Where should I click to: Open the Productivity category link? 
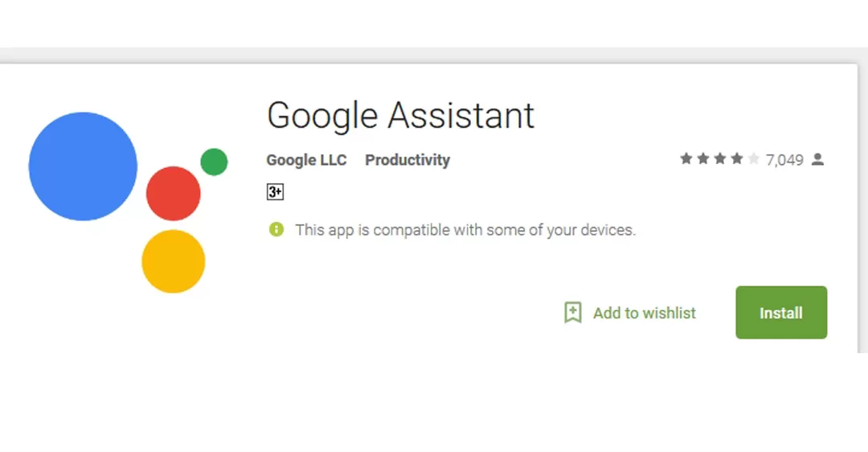pos(407,160)
